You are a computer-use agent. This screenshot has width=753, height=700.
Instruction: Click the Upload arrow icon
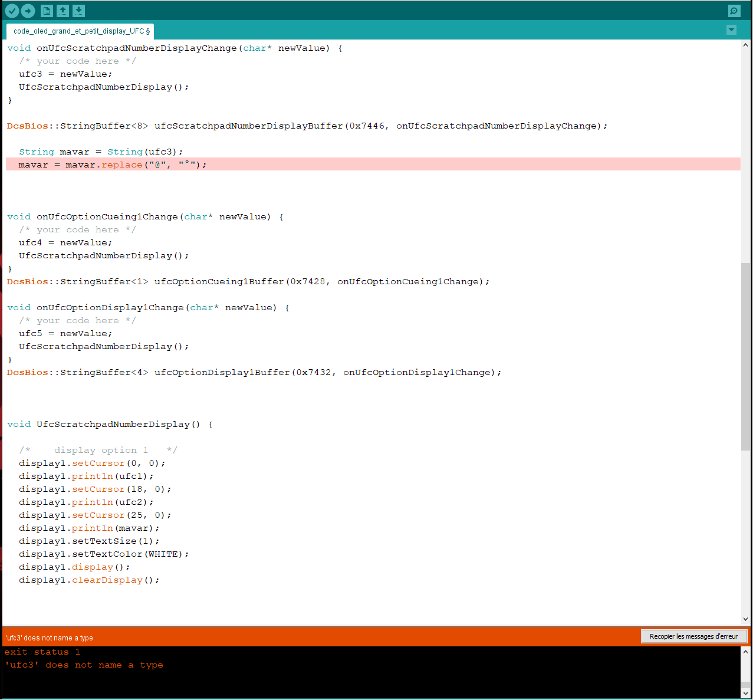click(x=28, y=11)
